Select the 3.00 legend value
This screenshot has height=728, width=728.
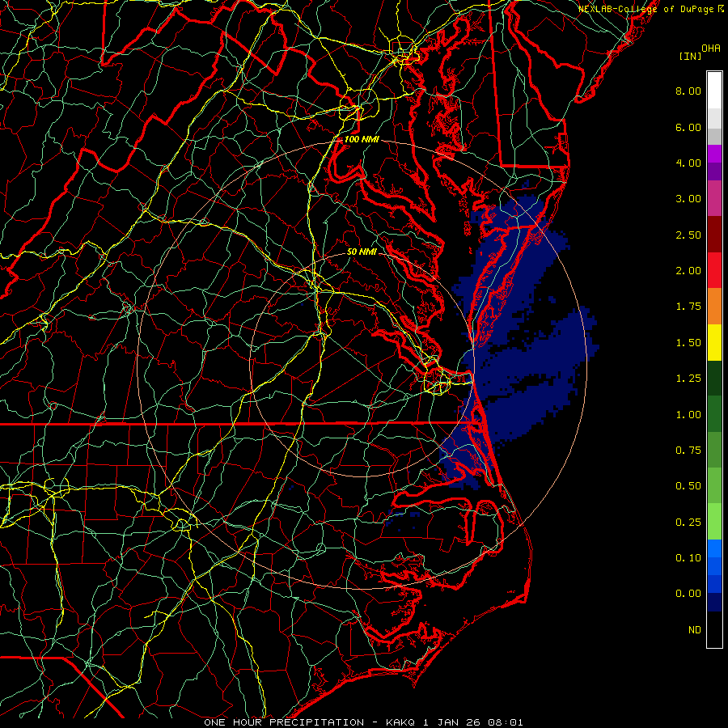688,199
